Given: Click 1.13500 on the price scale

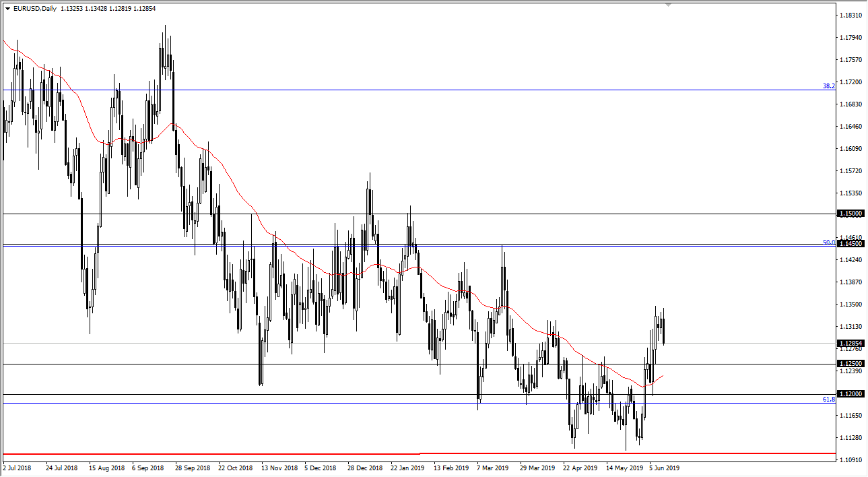Looking at the screenshot, I should [x=852, y=305].
